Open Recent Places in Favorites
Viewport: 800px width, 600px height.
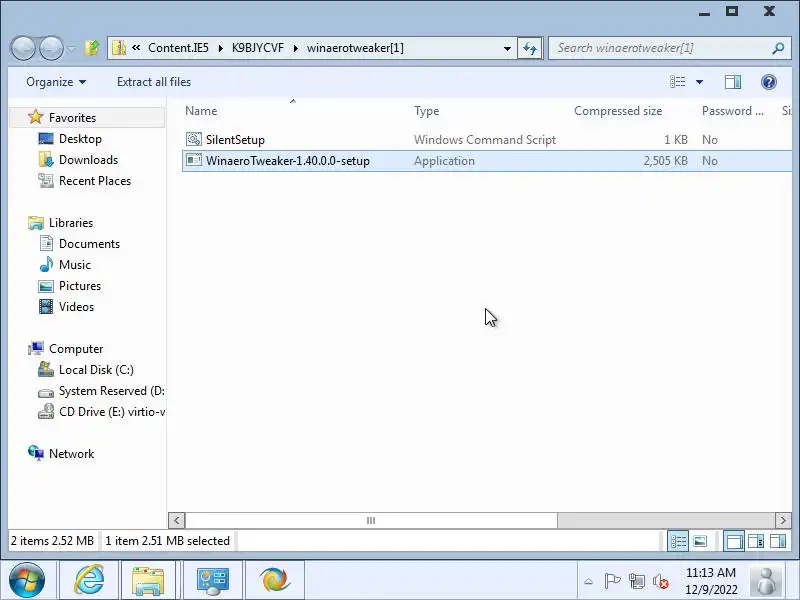pyautogui.click(x=94, y=181)
